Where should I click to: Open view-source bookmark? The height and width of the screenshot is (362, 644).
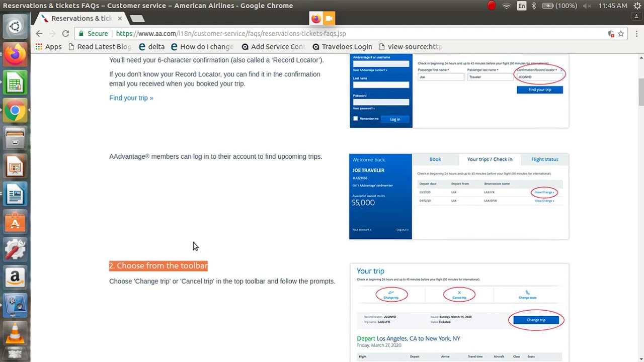pos(411,46)
